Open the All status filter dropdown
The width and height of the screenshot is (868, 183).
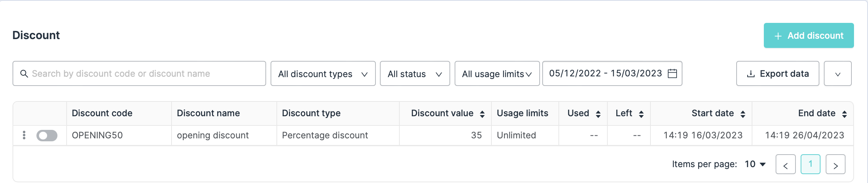pos(414,74)
